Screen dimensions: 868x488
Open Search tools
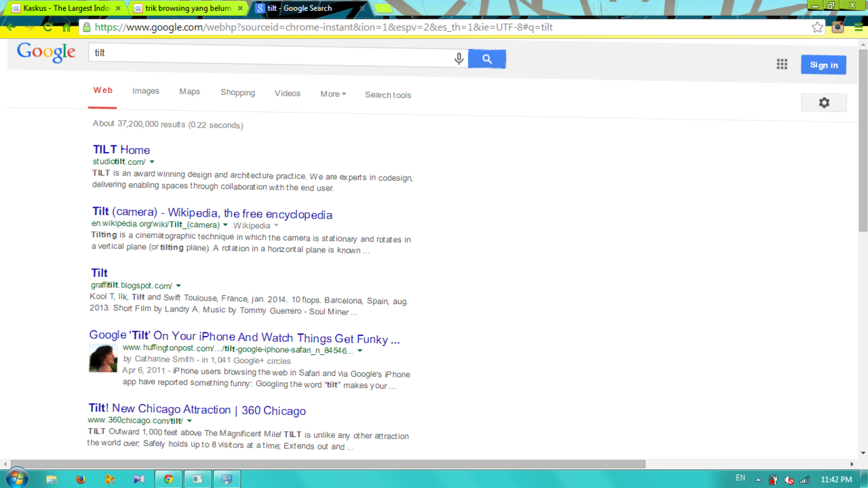point(388,95)
